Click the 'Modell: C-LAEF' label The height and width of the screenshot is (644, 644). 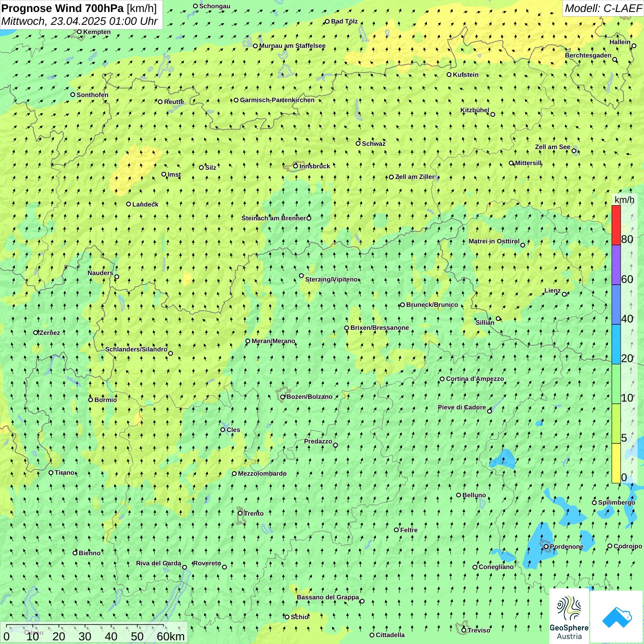coord(603,8)
